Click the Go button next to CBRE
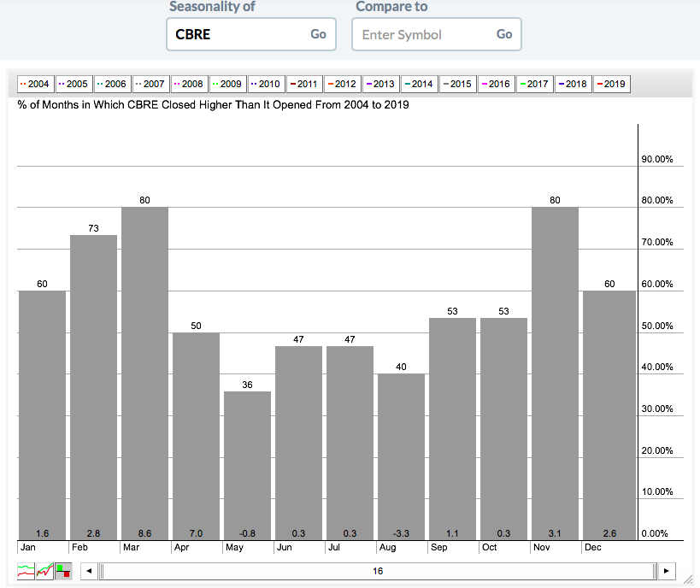This screenshot has width=700, height=588. pos(318,34)
